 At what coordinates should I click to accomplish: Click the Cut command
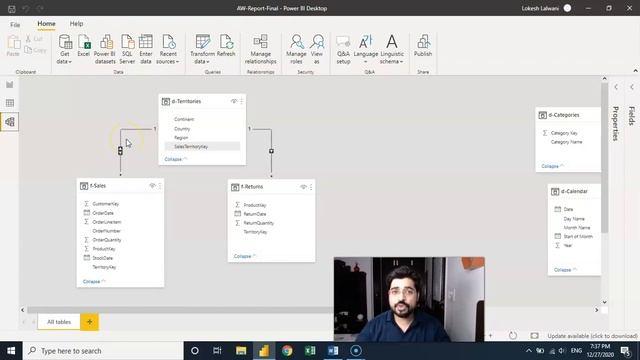[34, 39]
